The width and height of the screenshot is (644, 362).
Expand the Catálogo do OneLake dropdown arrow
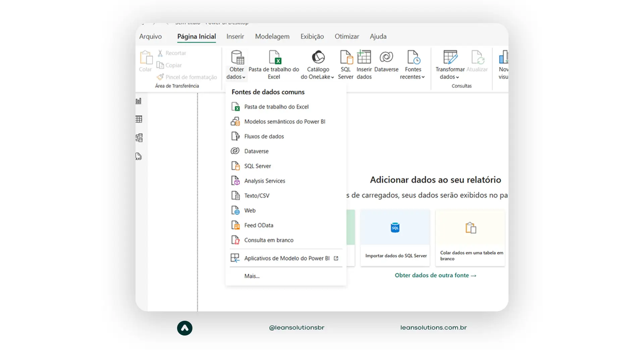(332, 77)
